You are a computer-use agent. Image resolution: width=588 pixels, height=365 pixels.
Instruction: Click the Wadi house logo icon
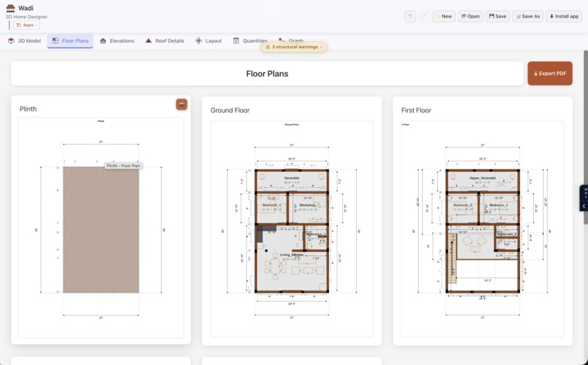[x=10, y=8]
